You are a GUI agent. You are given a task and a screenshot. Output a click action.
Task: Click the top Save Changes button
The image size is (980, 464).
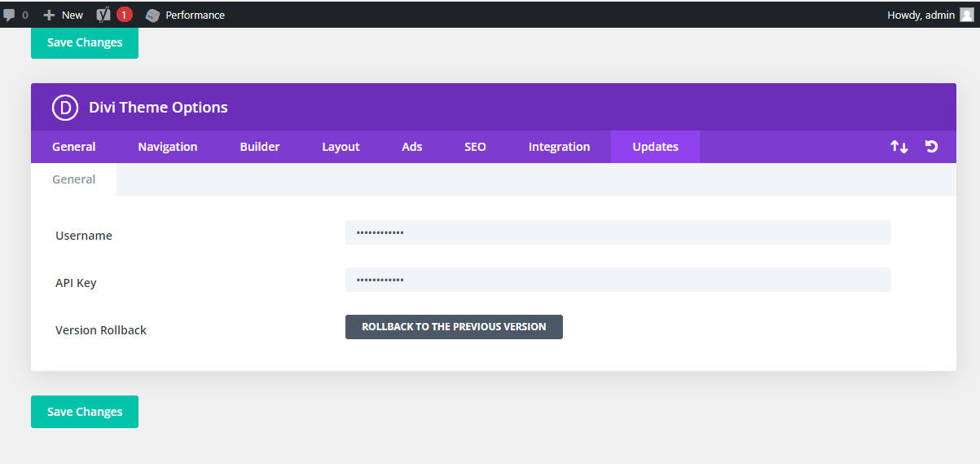[85, 42]
